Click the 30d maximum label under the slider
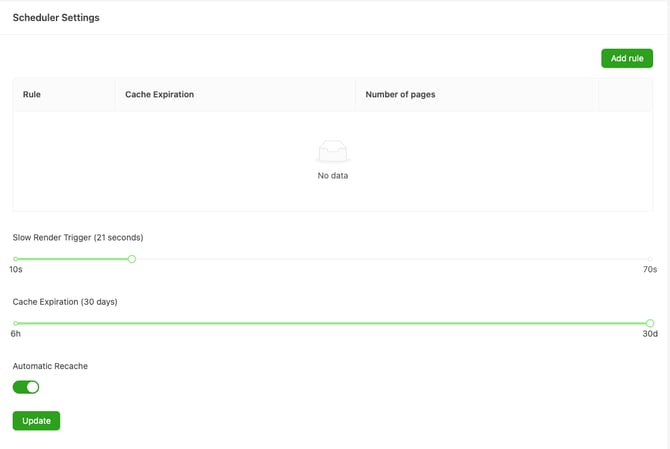The height and width of the screenshot is (449, 670). (650, 334)
